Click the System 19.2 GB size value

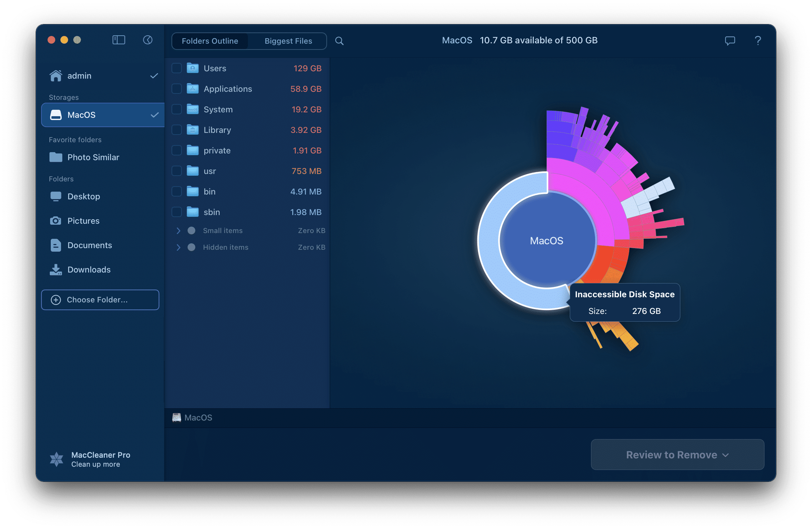(306, 109)
